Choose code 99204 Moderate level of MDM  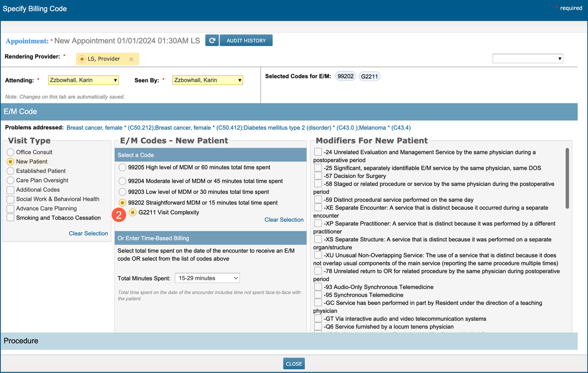coord(122,181)
